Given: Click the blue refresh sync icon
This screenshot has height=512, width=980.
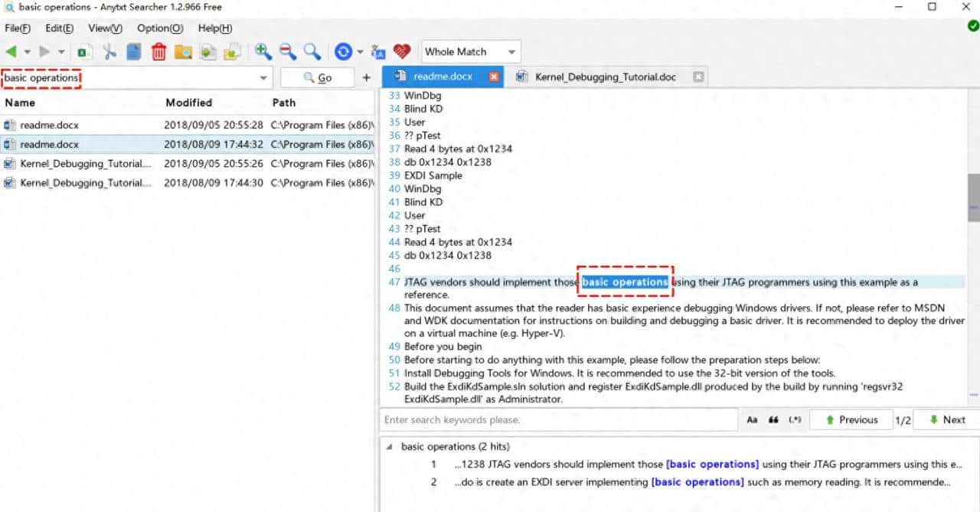Looking at the screenshot, I should click(x=342, y=51).
